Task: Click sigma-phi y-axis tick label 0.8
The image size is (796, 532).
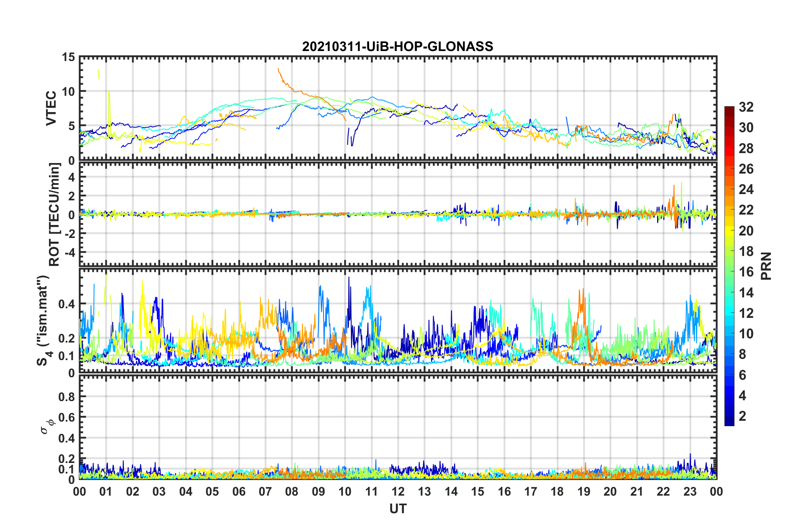Action: (67, 396)
